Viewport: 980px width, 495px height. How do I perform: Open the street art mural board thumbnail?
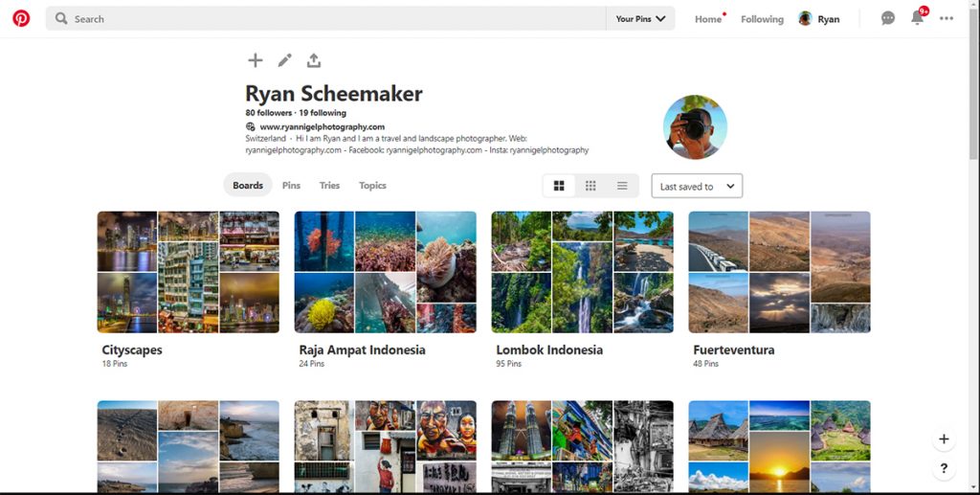coord(385,446)
